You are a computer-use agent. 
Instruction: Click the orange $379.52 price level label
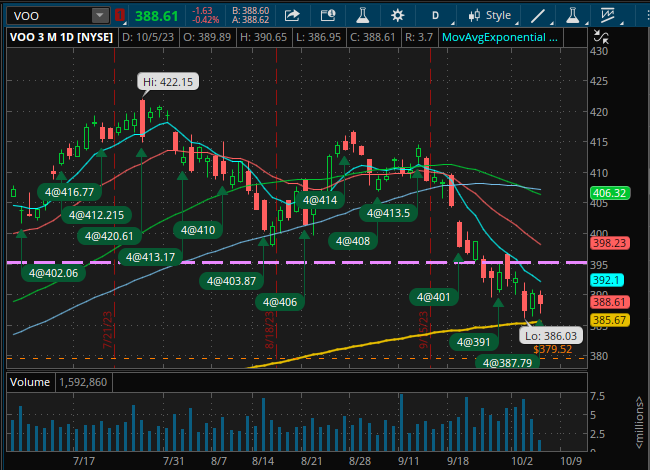click(553, 349)
